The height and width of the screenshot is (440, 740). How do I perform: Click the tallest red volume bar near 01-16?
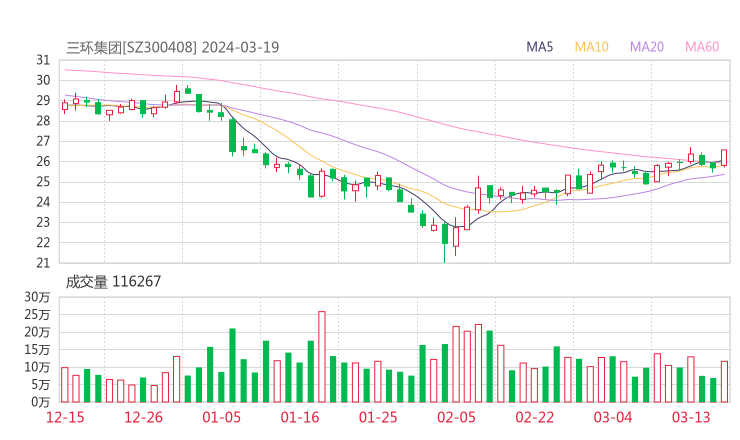[x=322, y=357]
